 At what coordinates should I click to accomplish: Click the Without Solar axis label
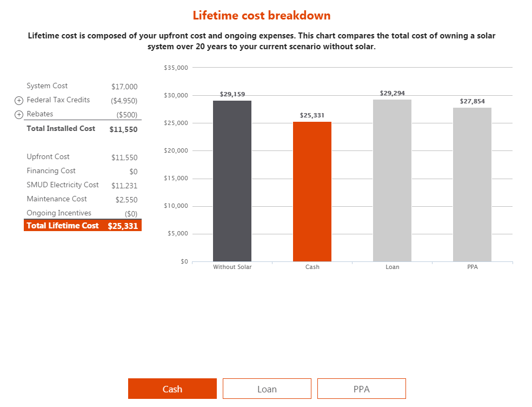(x=232, y=267)
